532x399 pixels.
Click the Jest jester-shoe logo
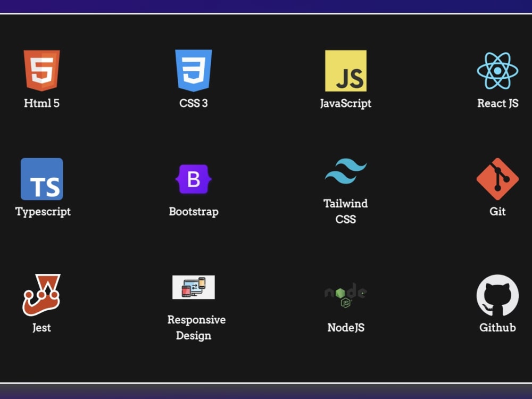(41, 295)
